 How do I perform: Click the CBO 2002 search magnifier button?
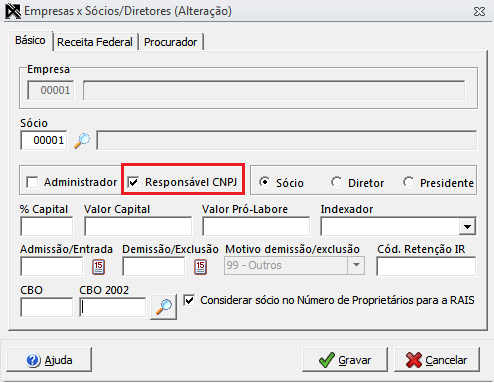click(x=163, y=307)
